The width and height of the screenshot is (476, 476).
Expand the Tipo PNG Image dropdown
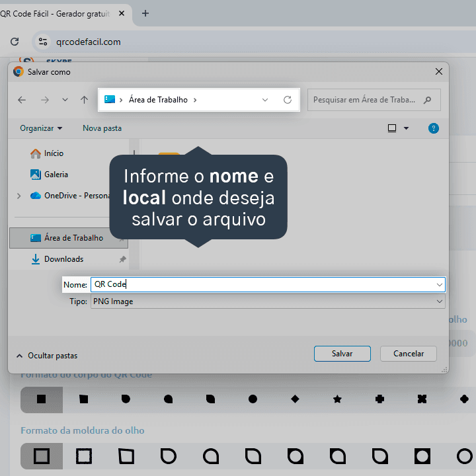(439, 301)
